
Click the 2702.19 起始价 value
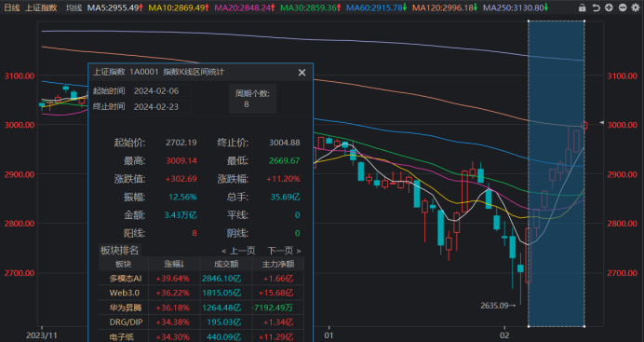(x=181, y=143)
